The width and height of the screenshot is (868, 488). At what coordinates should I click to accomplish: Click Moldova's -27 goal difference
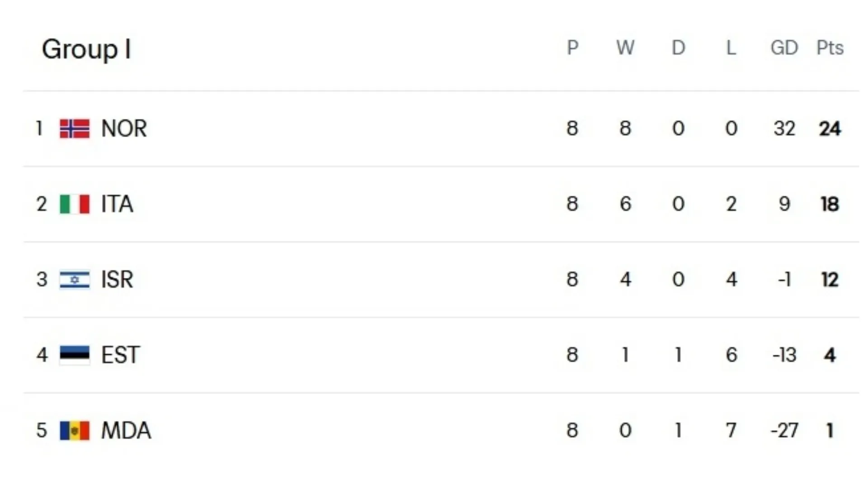tap(784, 430)
